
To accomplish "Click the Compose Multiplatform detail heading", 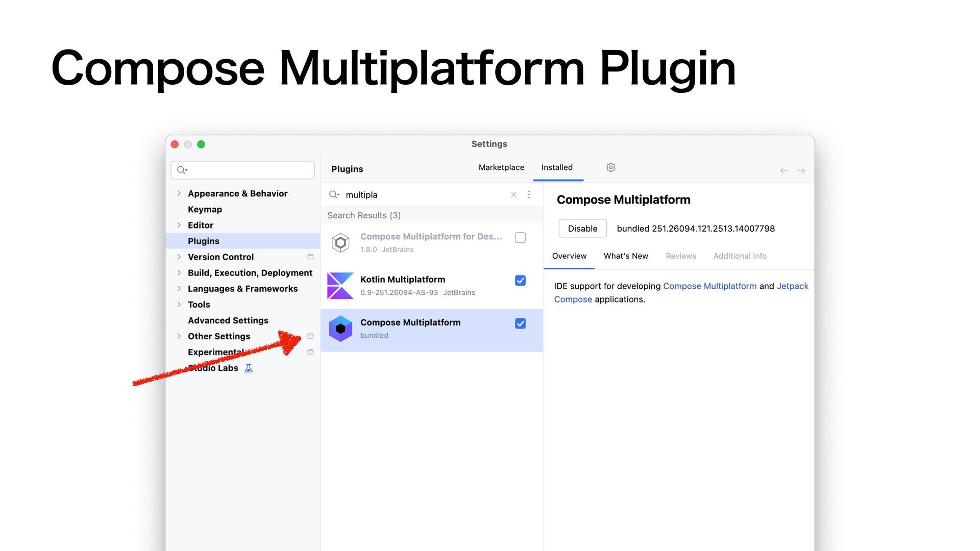I will (x=623, y=199).
